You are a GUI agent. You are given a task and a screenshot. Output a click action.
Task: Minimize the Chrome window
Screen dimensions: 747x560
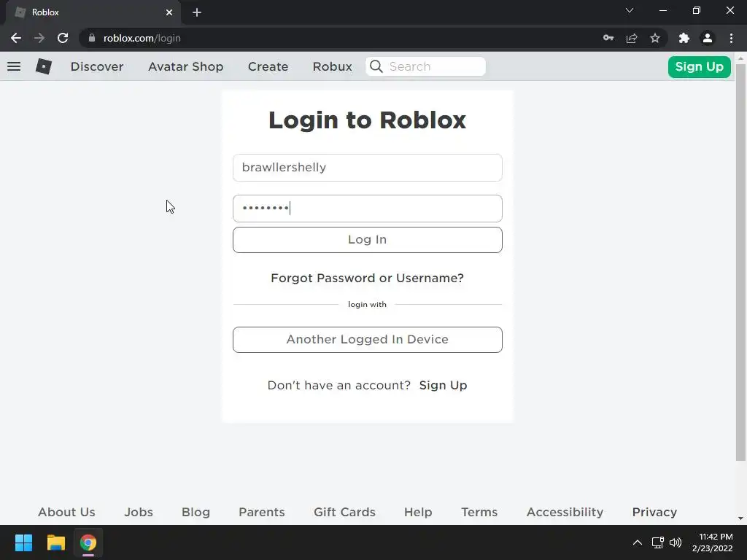(x=662, y=10)
